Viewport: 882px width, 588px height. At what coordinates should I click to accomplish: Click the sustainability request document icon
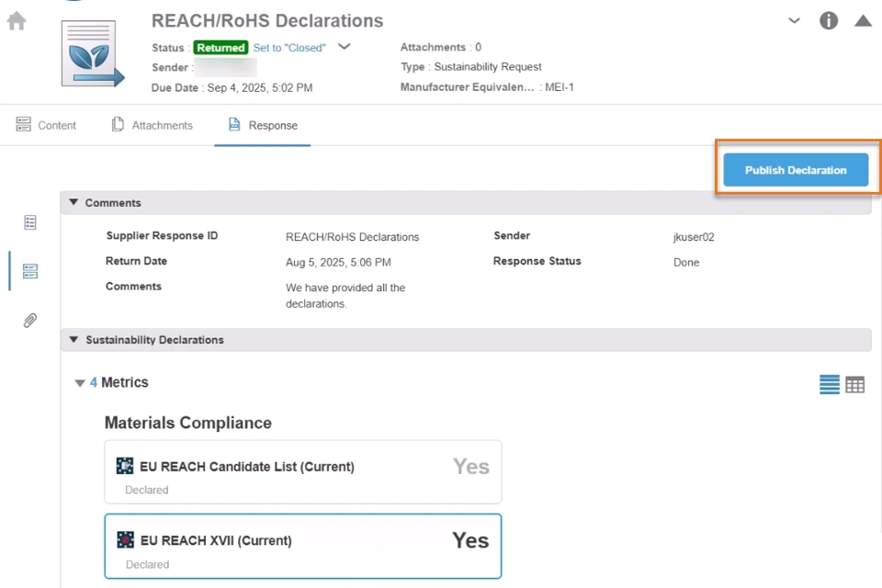[x=92, y=54]
